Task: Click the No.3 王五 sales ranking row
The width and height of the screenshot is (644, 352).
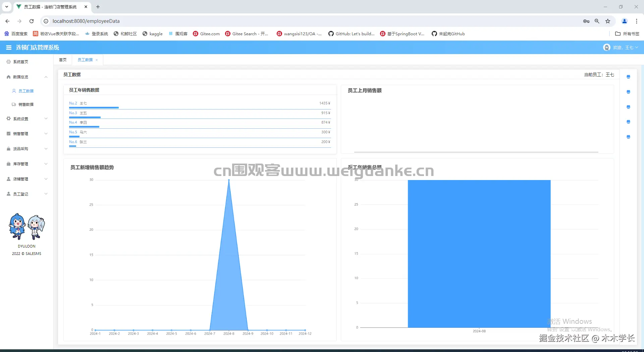Action: [x=200, y=115]
